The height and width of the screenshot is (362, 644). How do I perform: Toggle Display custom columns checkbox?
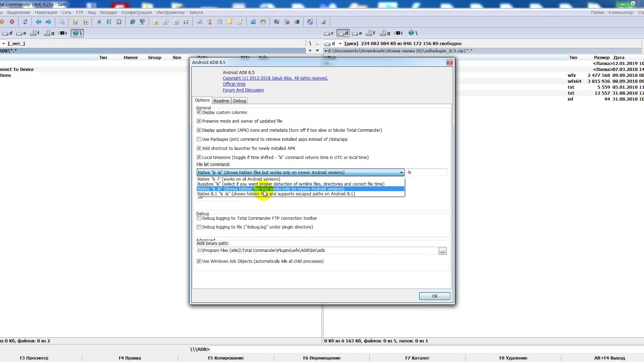[199, 112]
